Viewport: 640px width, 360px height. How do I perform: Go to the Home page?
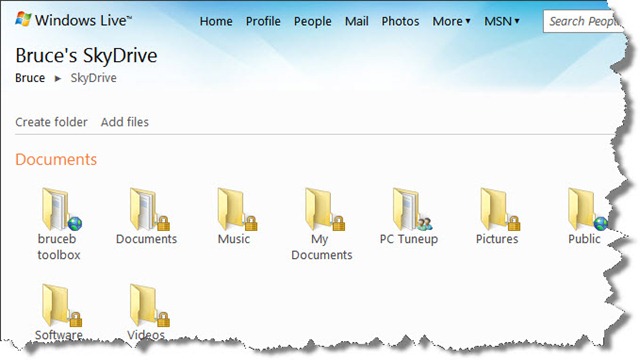click(216, 21)
